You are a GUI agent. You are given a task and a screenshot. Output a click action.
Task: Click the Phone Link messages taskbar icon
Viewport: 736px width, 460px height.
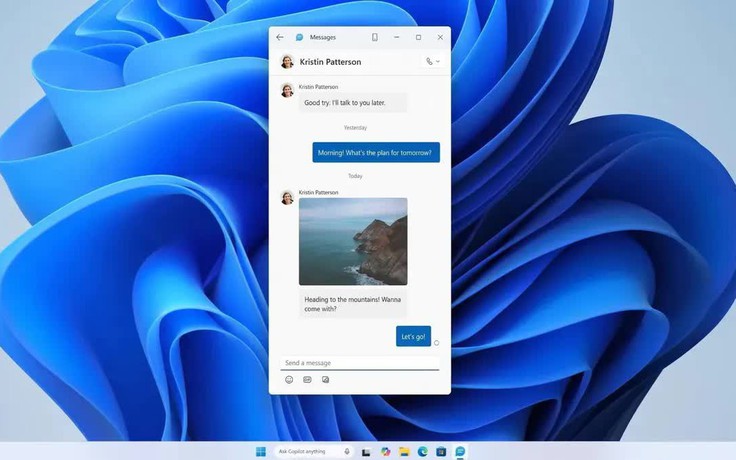click(x=460, y=452)
